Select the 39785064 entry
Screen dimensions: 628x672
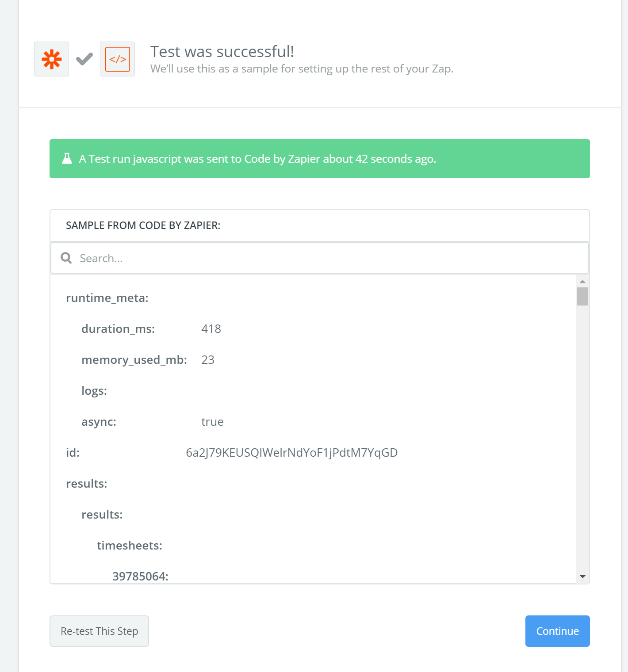coord(140,577)
